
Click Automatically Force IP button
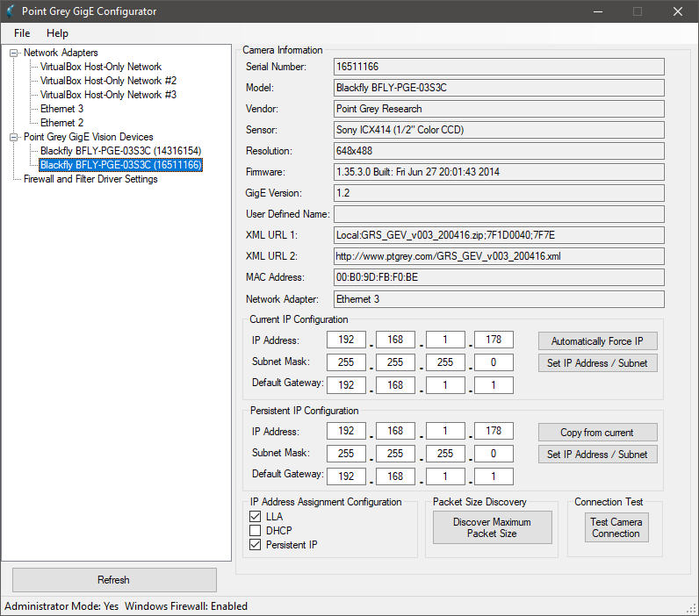pos(597,341)
